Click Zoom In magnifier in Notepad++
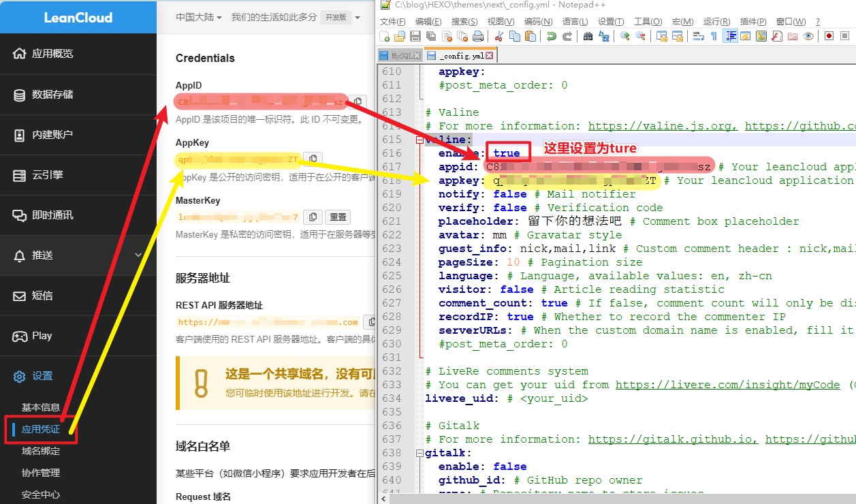Screen dimensions: 856x504 (625, 35)
